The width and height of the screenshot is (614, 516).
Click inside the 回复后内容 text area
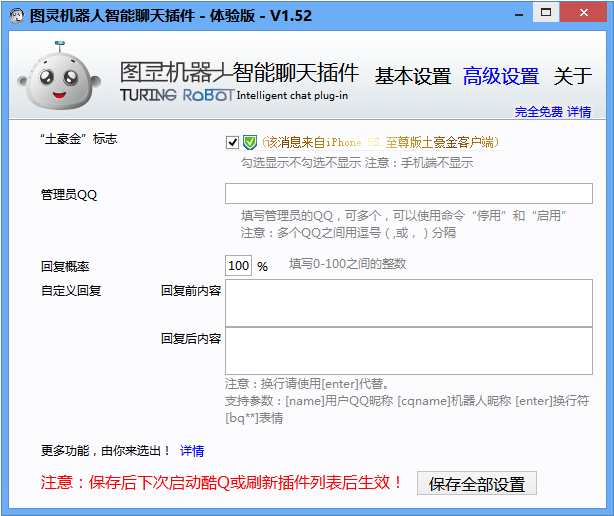pyautogui.click(x=408, y=351)
